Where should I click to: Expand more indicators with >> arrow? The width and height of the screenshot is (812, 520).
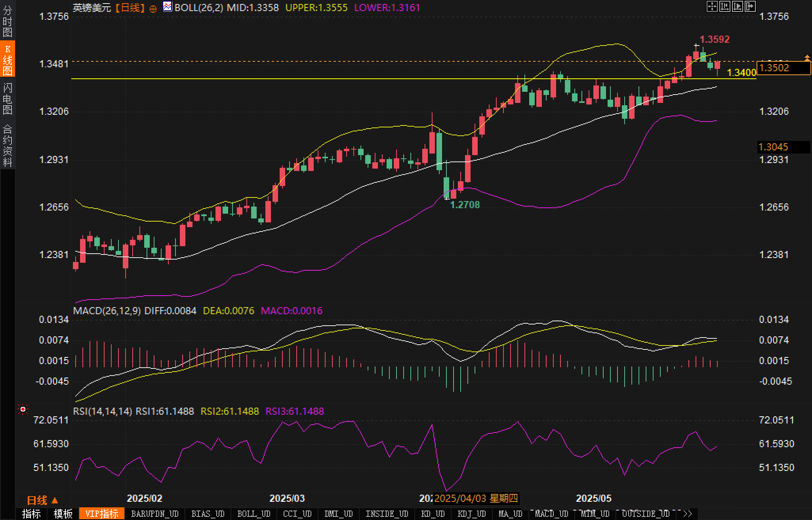tap(688, 514)
